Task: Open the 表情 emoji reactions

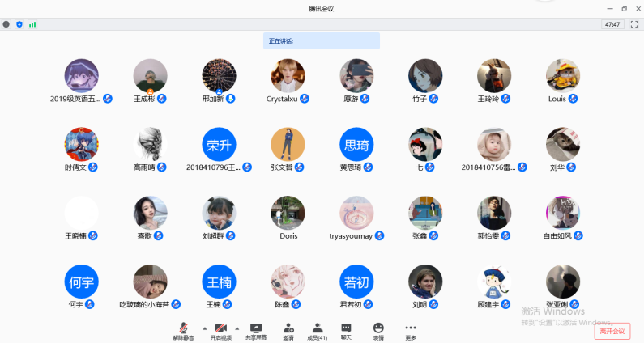Action: coord(378,330)
